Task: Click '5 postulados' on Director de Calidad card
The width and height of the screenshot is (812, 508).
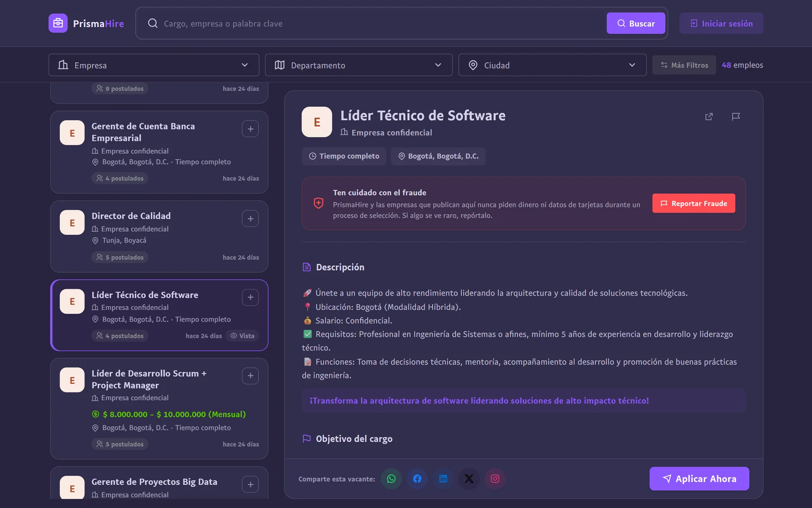Action: [x=120, y=257]
